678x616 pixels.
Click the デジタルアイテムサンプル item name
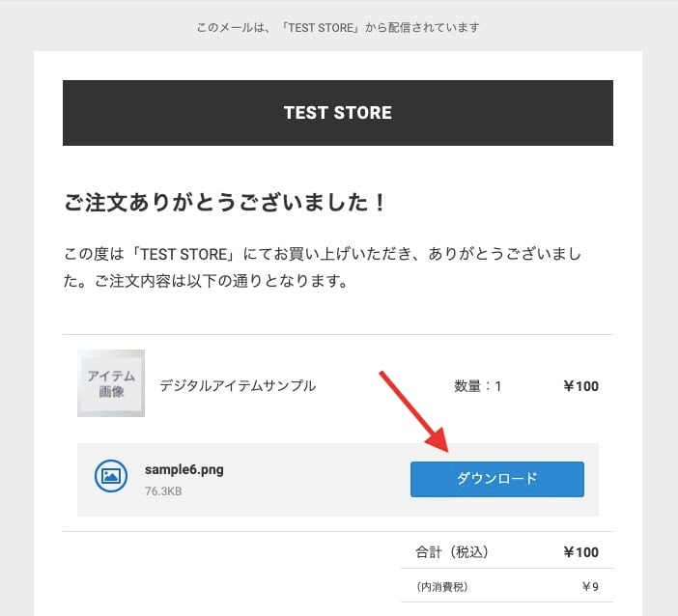[x=238, y=385]
